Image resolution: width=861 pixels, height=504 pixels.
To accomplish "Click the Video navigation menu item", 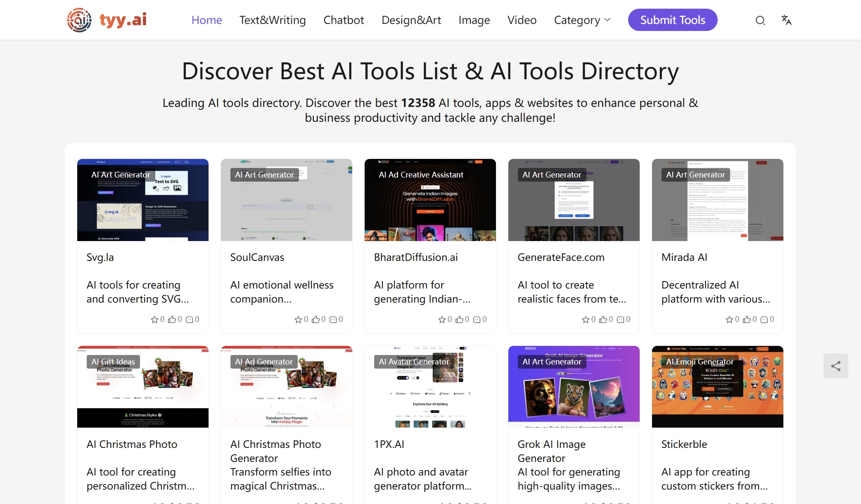I will [x=522, y=20].
